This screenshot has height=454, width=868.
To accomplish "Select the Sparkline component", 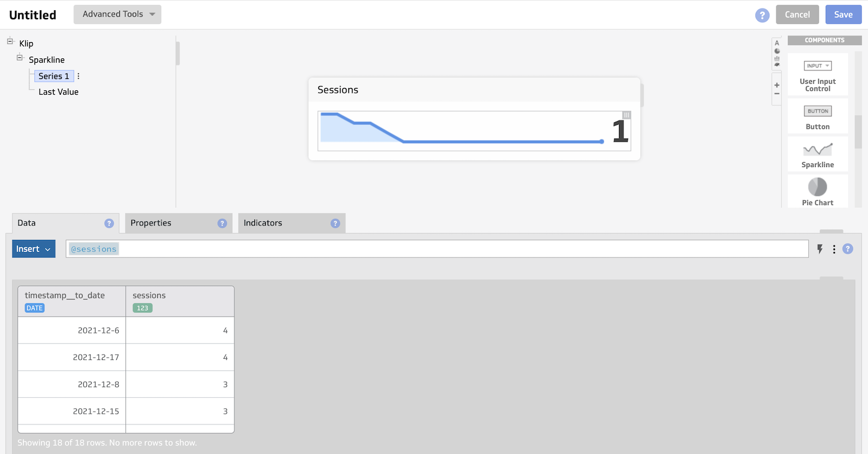I will [817, 154].
